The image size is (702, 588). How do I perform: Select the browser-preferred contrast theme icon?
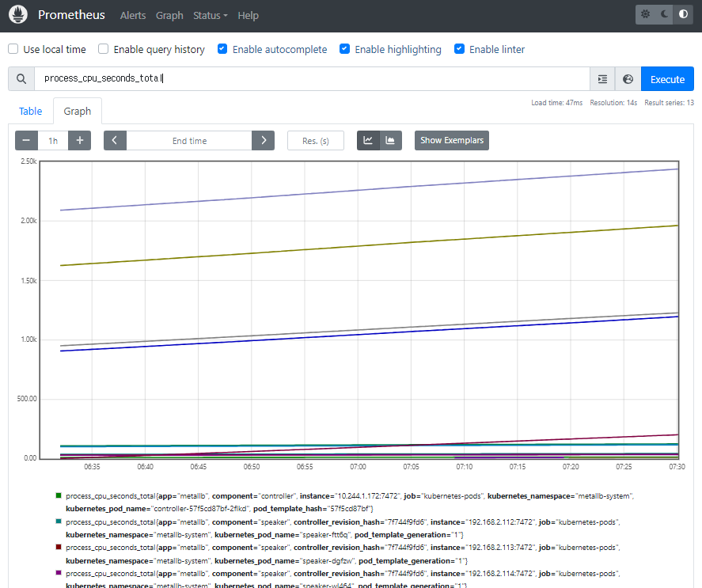point(683,14)
